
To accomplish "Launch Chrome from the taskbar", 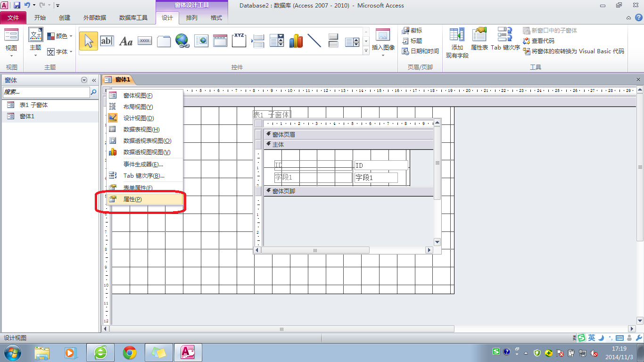I will (130, 352).
